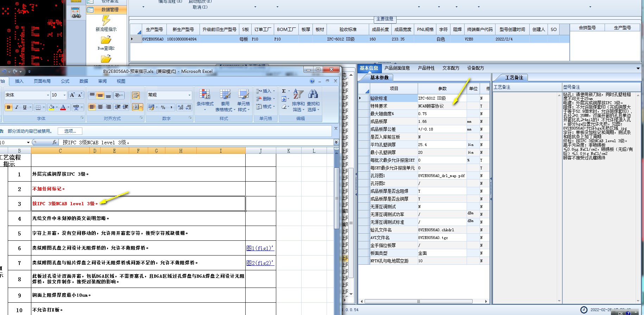Increase indent in Excel alignment group
Viewport: 644px width, 315px height.
[x=125, y=107]
